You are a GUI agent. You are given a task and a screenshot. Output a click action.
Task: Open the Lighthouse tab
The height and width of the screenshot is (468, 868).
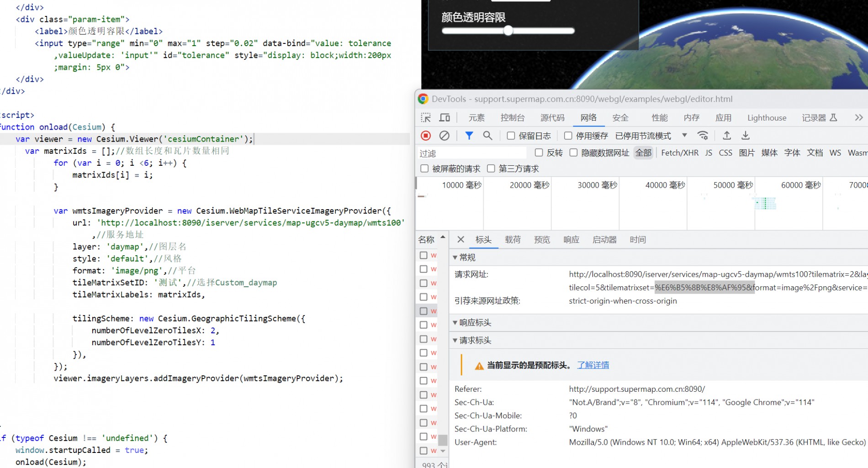(x=767, y=118)
